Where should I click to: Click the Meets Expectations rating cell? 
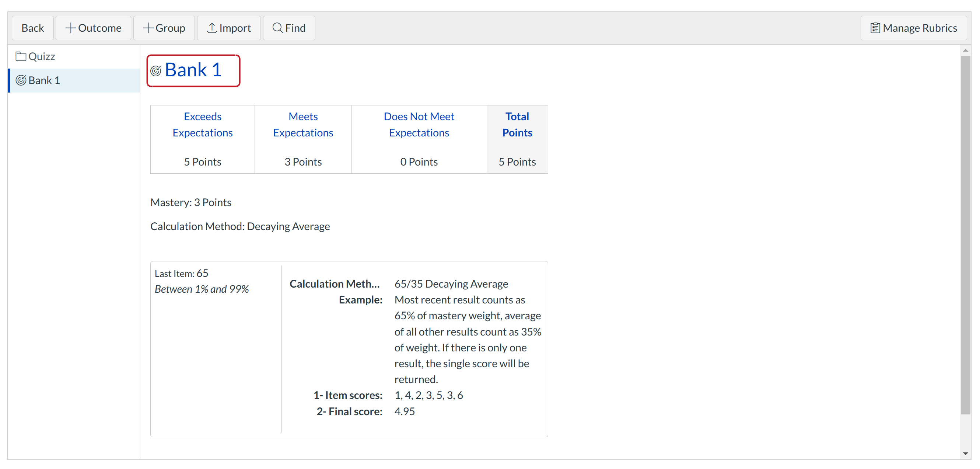click(x=303, y=139)
